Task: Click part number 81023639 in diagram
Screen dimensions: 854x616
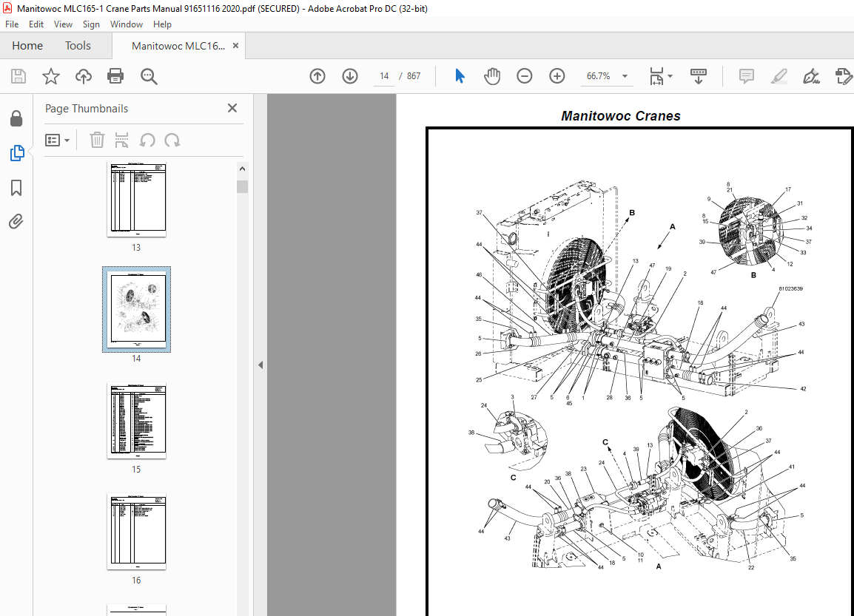Action: (x=790, y=289)
